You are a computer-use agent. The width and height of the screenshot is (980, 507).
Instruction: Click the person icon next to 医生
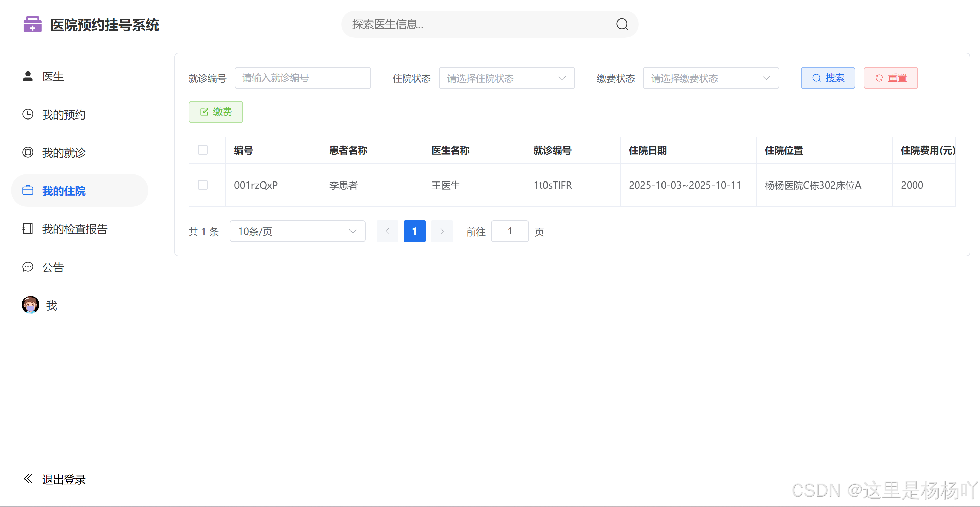pos(28,76)
